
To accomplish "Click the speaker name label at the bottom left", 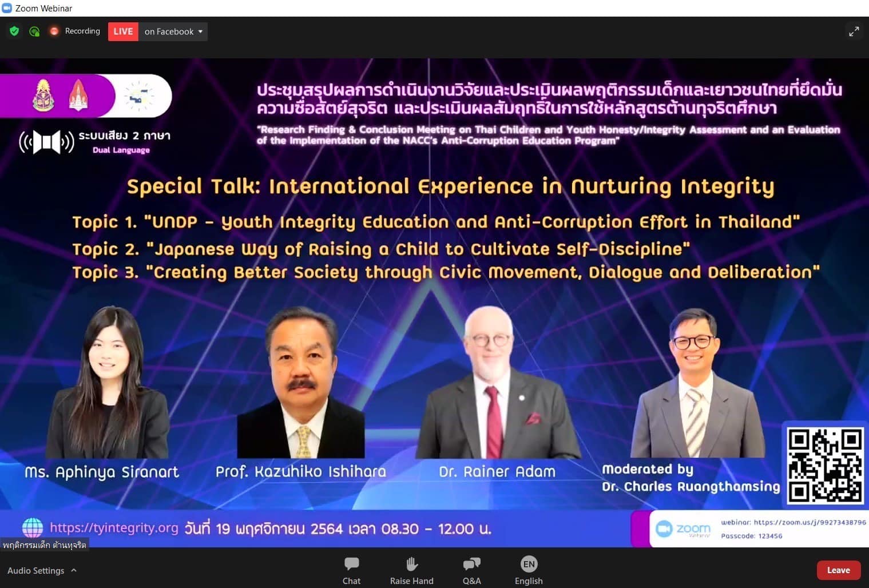I will tap(44, 545).
